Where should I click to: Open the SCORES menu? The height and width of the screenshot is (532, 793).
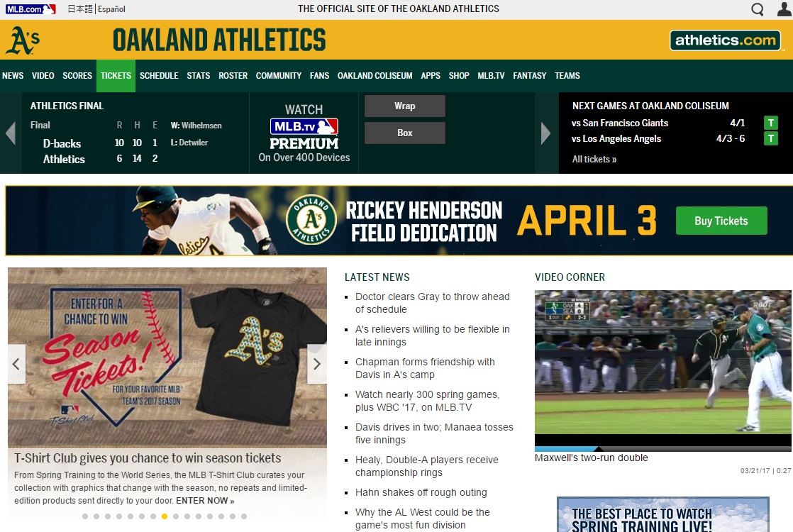77,76
